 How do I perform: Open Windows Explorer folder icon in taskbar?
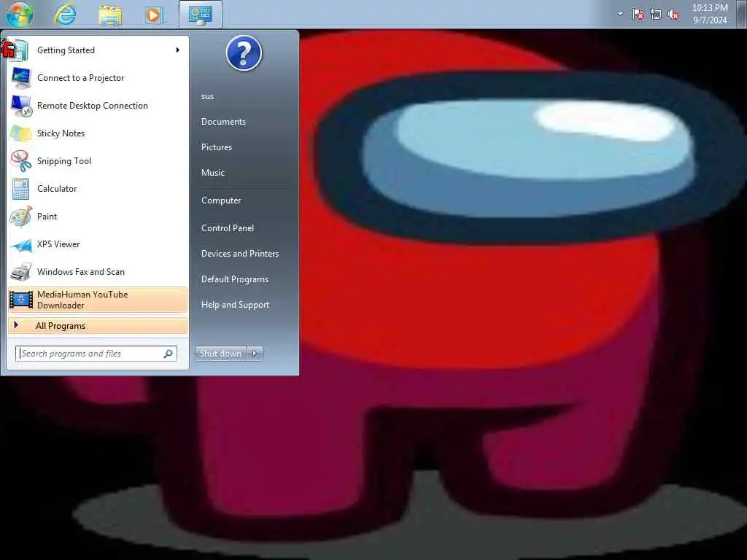[110, 15]
